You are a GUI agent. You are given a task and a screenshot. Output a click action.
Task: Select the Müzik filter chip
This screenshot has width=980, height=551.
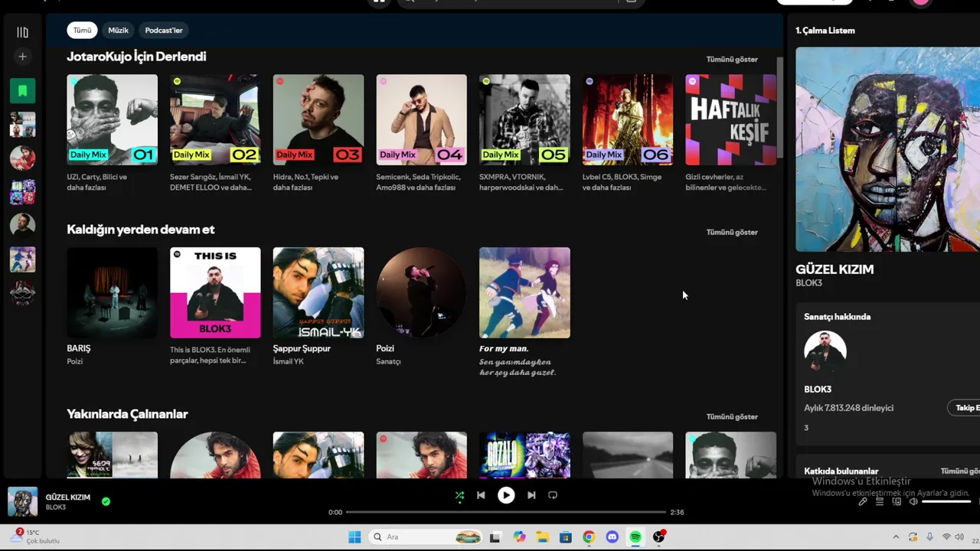coord(118,30)
